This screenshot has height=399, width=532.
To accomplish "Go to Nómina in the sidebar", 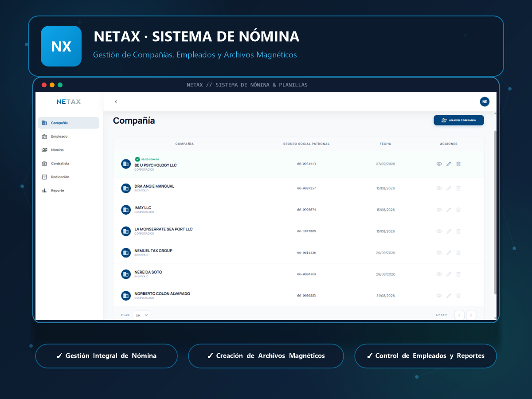I will click(x=69, y=150).
